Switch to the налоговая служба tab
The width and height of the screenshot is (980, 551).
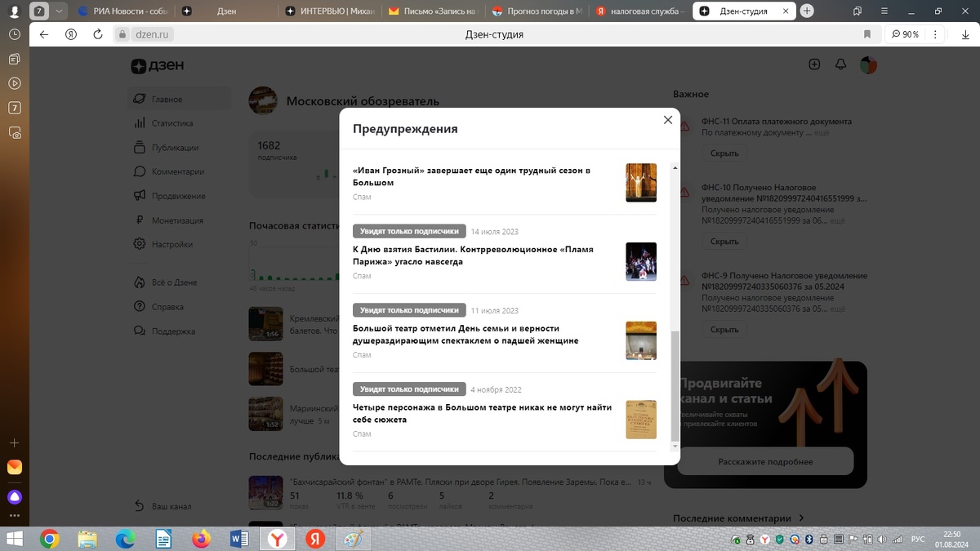click(x=642, y=11)
